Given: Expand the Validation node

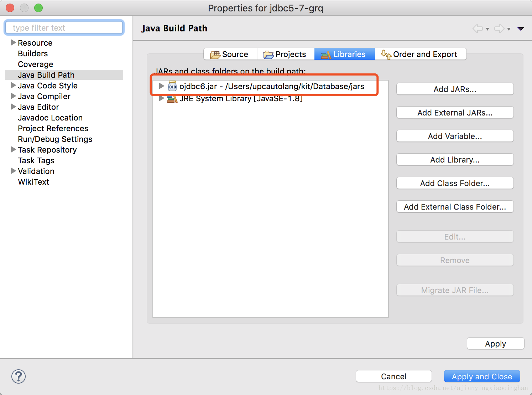Looking at the screenshot, I should (14, 171).
